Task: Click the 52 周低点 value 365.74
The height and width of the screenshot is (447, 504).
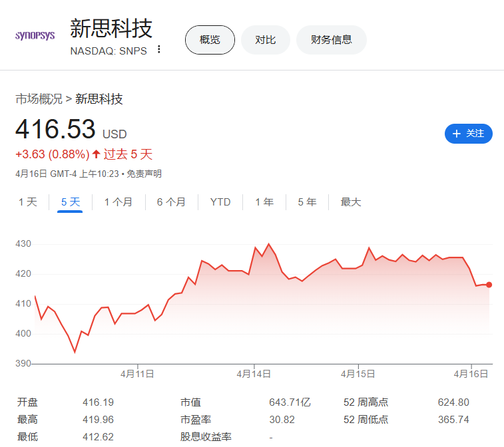Action: pyautogui.click(x=453, y=420)
